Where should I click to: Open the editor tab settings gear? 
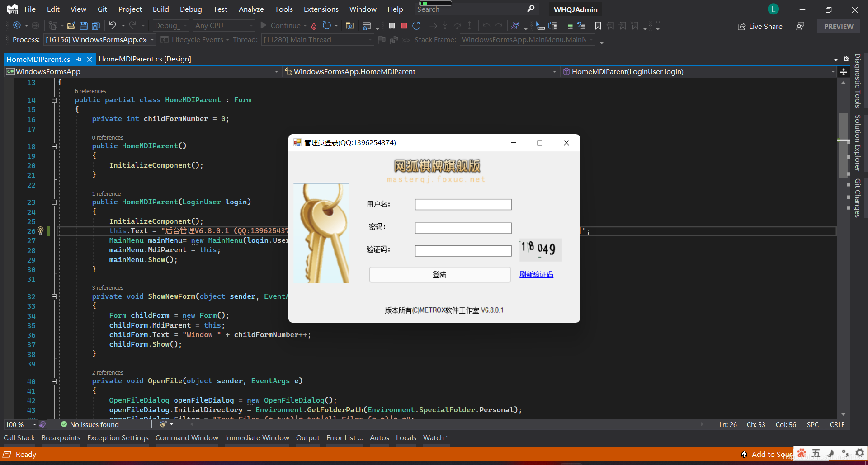[846, 59]
